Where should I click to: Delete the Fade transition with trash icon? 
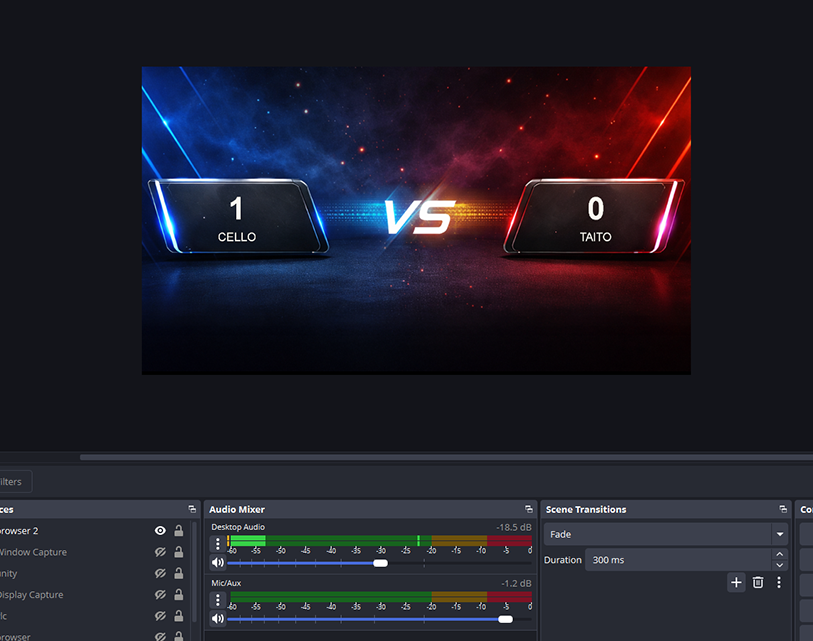[757, 582]
